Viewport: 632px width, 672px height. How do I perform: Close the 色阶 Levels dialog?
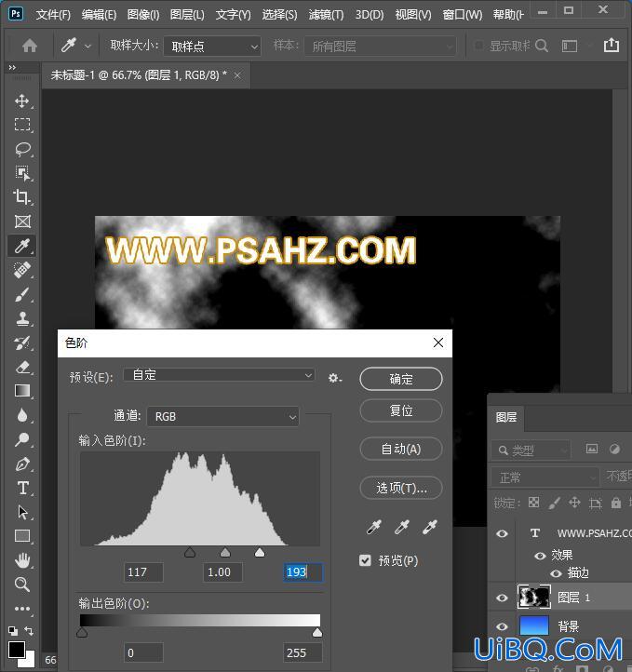point(437,343)
